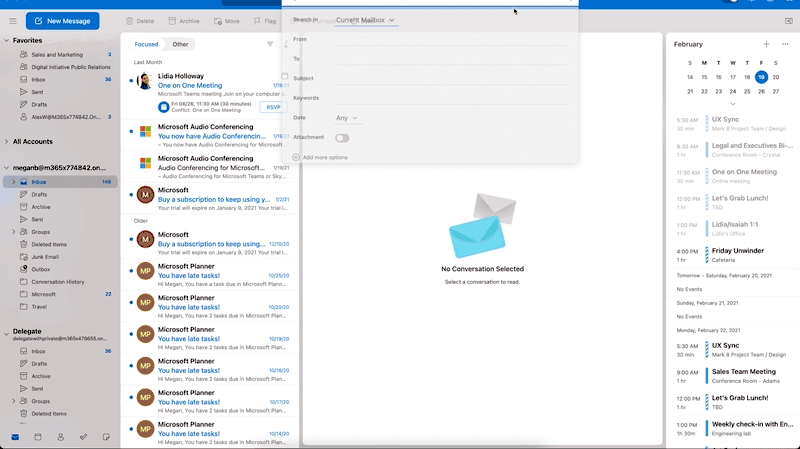Open You have late tasks email dated 10/25/20
The height and width of the screenshot is (449, 800).
pyautogui.click(x=209, y=275)
